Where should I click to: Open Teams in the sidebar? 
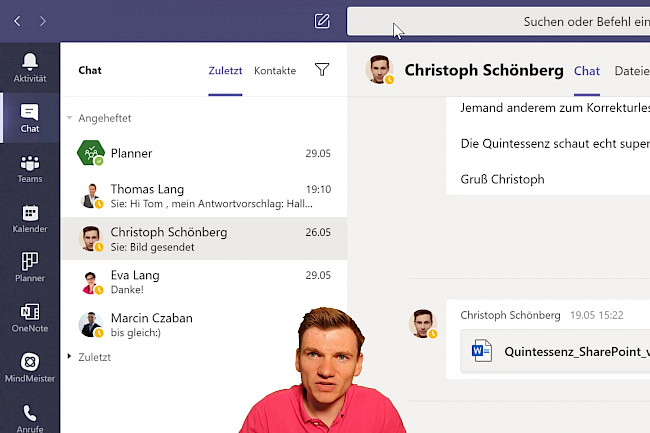pos(30,169)
